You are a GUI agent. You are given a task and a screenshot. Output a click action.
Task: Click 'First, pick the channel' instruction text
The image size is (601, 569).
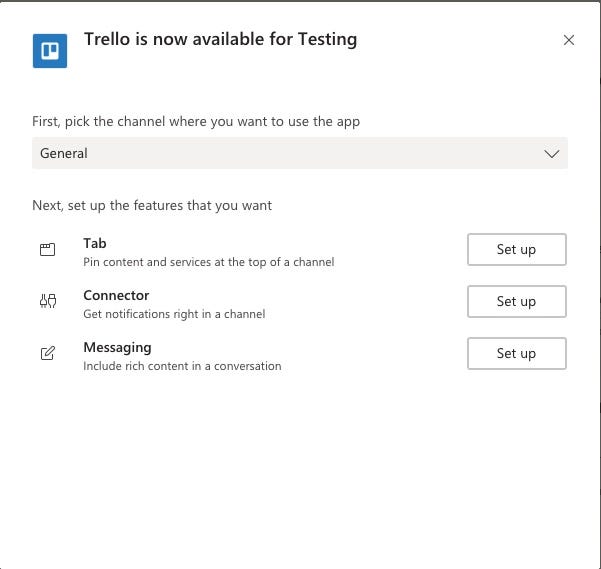(x=196, y=121)
